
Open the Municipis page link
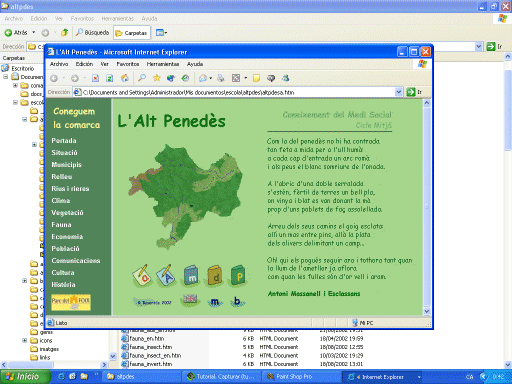coord(66,165)
